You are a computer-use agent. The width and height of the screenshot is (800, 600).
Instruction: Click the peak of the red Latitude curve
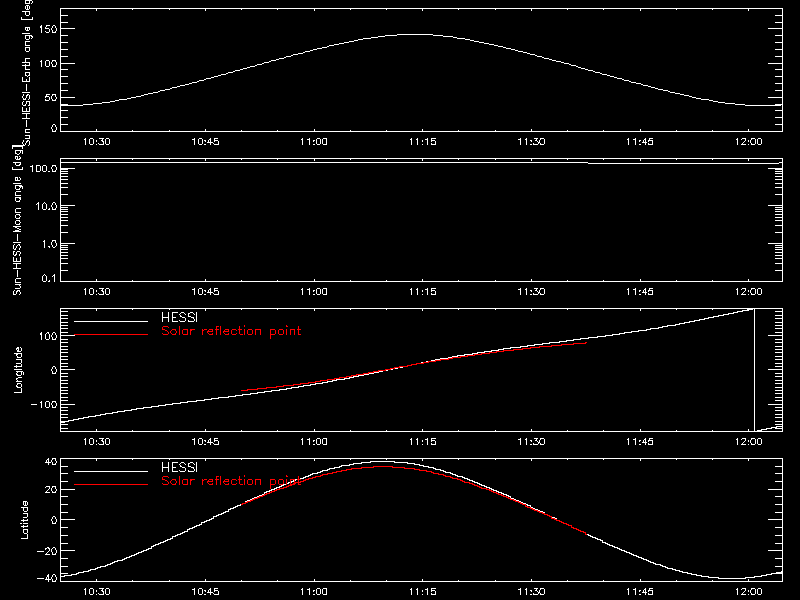(382, 466)
